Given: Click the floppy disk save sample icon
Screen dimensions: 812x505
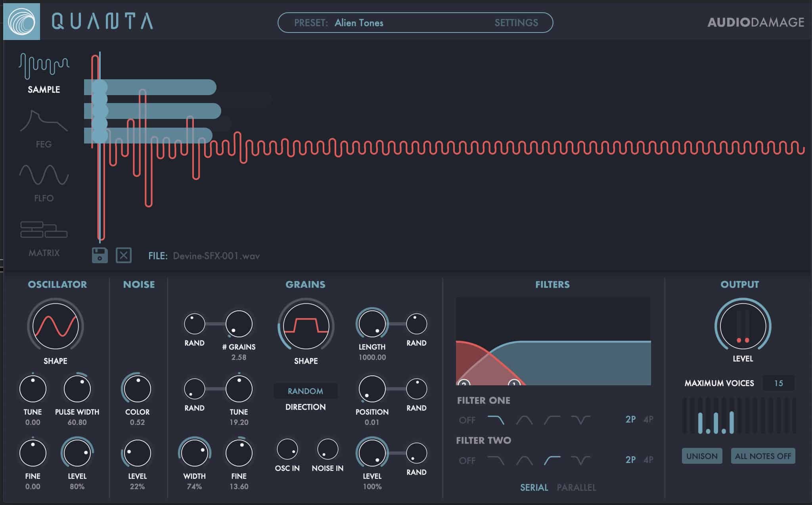Looking at the screenshot, I should (x=100, y=255).
